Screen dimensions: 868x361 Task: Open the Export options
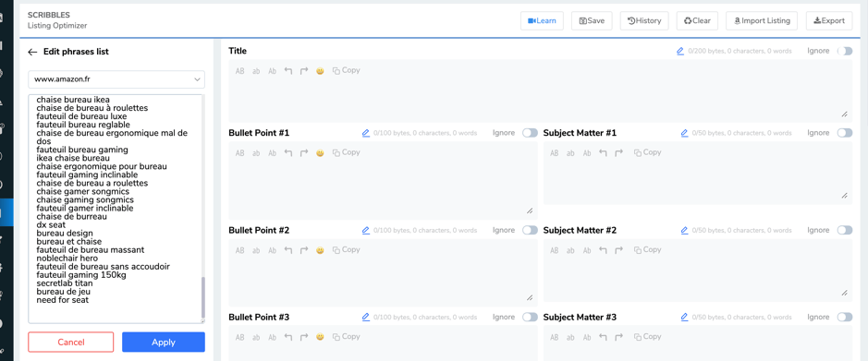[829, 21]
